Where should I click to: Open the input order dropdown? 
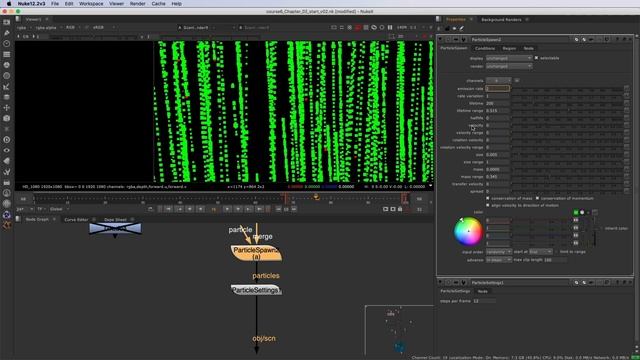498,252
